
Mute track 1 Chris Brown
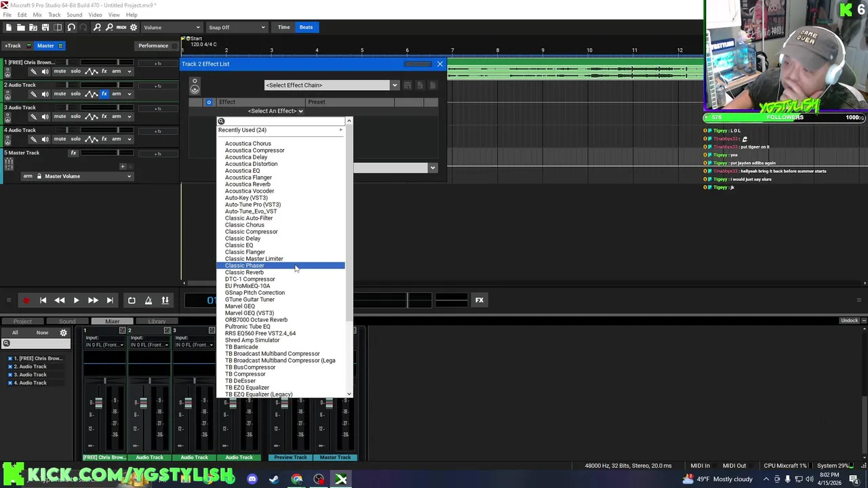60,71
